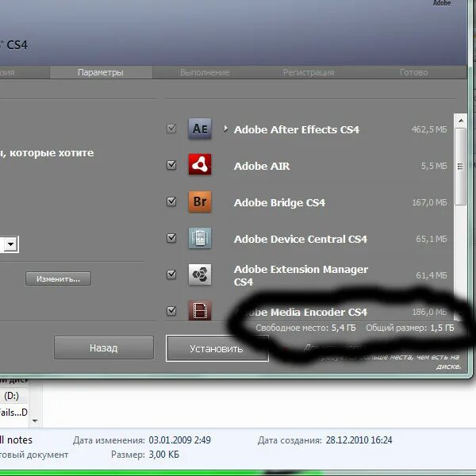Uncheck the Adobe AIR checkbox
The image size is (476, 476).
pyautogui.click(x=171, y=165)
